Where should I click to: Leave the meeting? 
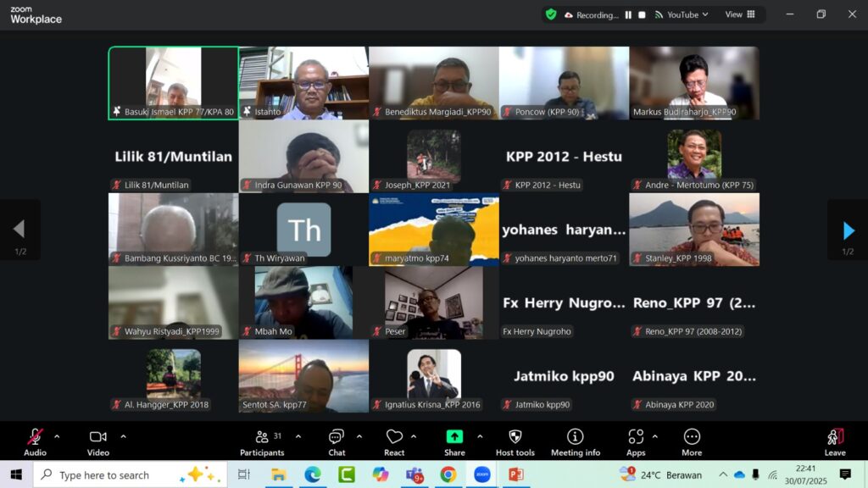pos(834,441)
